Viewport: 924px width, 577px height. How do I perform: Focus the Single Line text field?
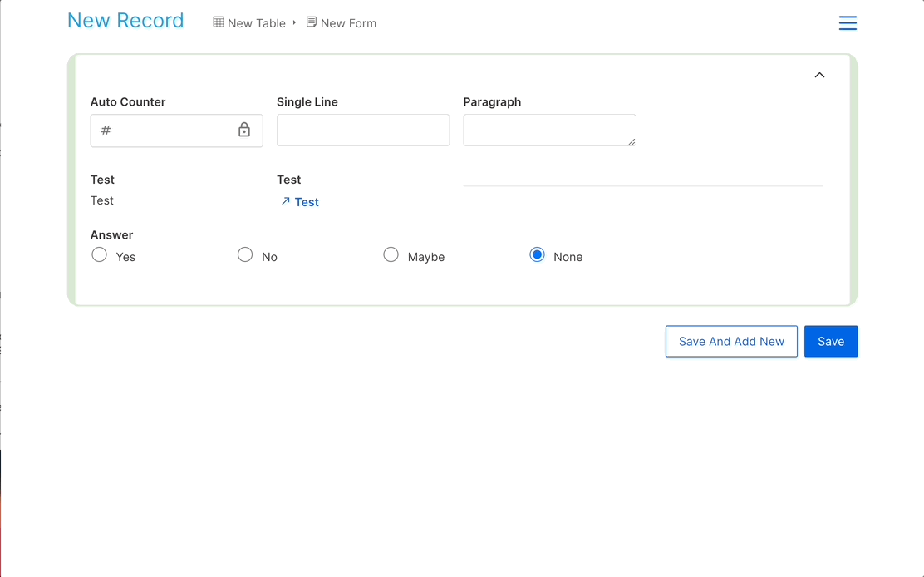click(x=363, y=131)
